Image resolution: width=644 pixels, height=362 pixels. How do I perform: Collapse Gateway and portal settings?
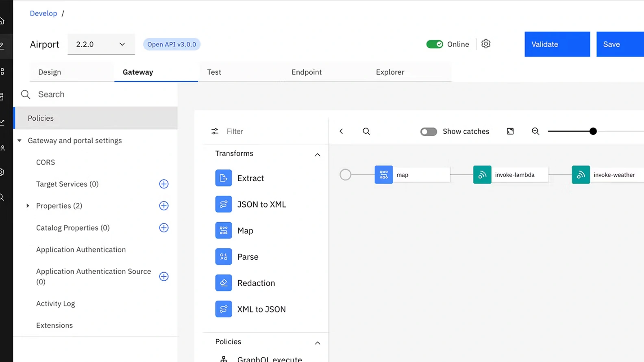point(20,141)
